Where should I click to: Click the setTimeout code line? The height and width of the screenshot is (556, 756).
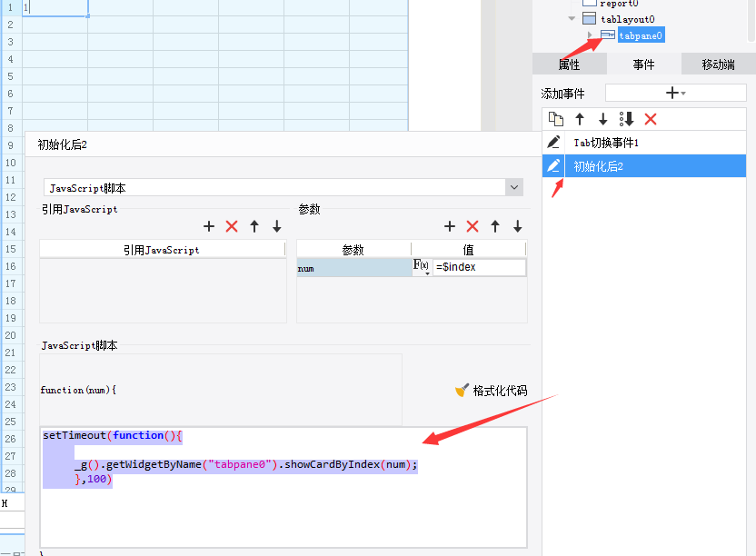click(113, 435)
